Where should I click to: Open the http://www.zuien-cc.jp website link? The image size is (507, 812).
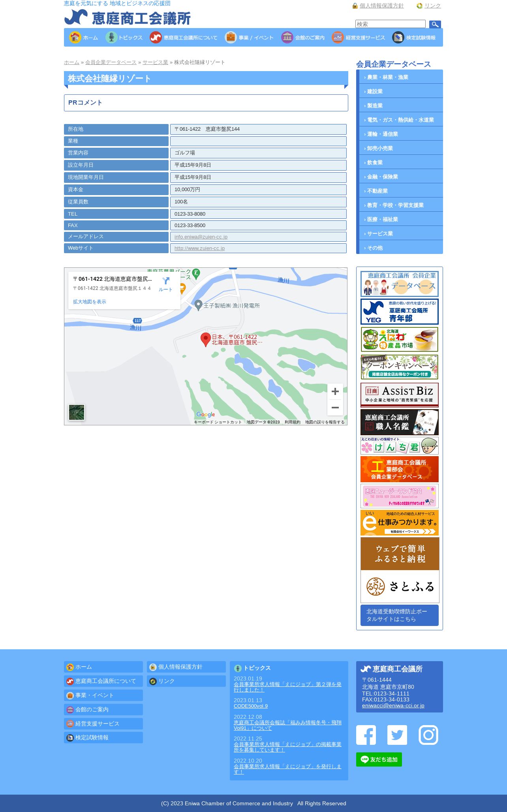coord(199,248)
